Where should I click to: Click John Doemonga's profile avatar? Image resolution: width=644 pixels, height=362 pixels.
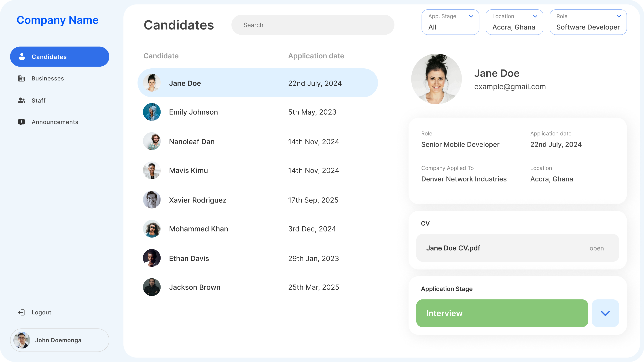click(21, 340)
